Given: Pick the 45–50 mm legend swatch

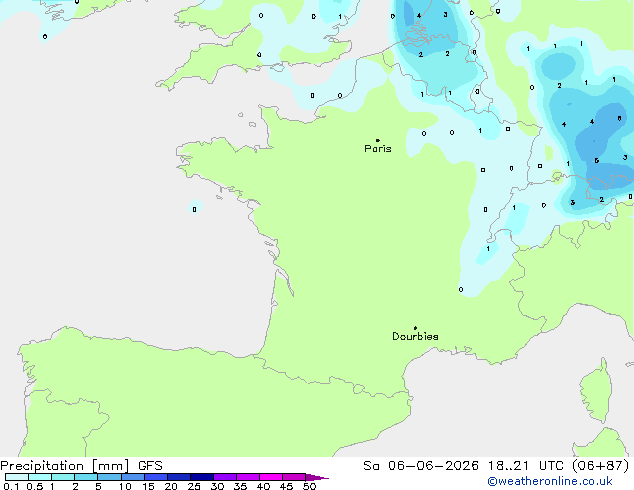Looking at the screenshot, I should click(x=294, y=477).
